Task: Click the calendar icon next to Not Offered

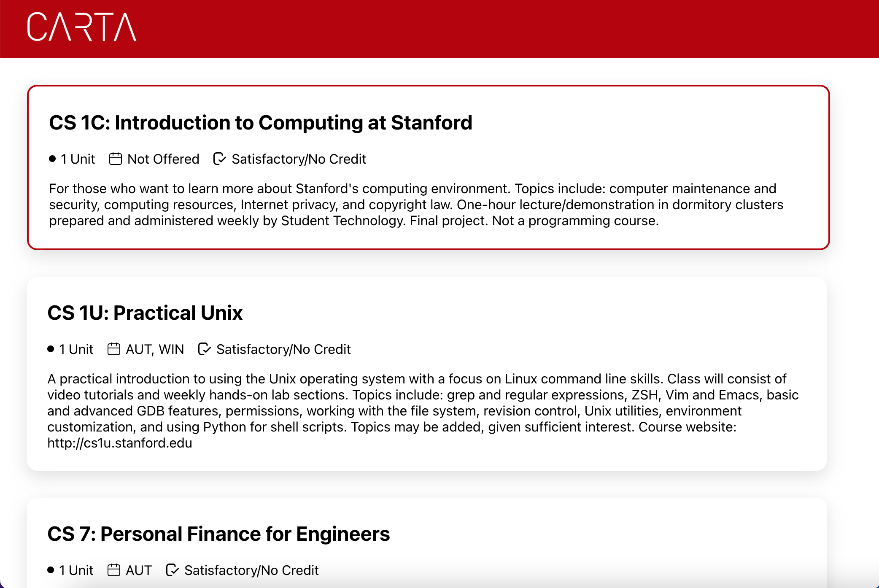Action: tap(116, 159)
